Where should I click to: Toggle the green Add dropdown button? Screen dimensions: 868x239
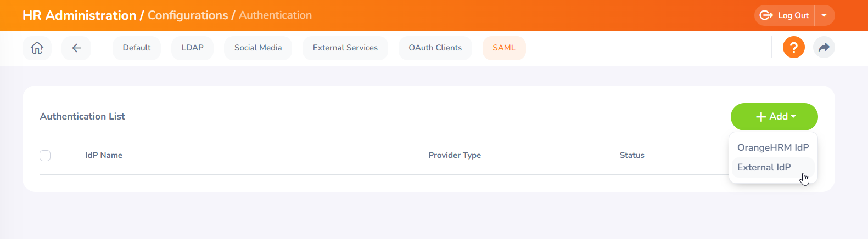pos(774,117)
